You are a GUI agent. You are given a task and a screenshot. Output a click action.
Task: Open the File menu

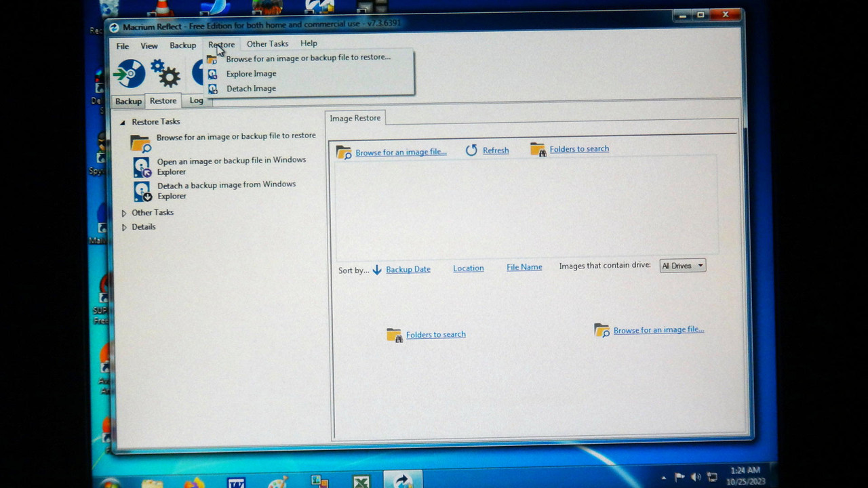pyautogui.click(x=122, y=46)
